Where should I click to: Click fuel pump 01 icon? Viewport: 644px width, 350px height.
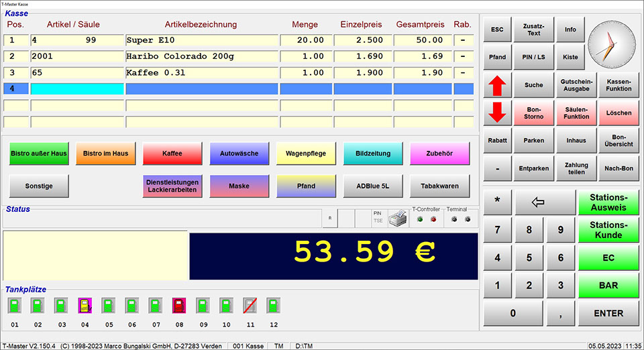[x=15, y=306]
